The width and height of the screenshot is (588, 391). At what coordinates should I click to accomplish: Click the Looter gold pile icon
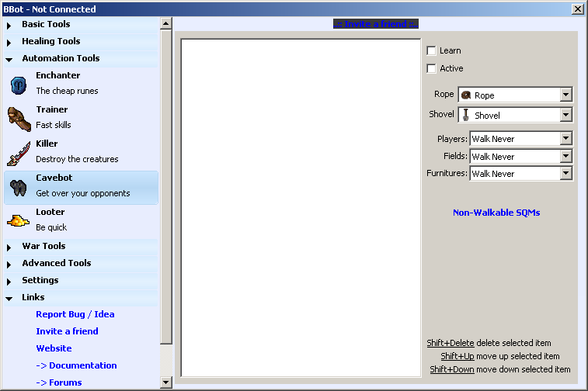(19, 221)
